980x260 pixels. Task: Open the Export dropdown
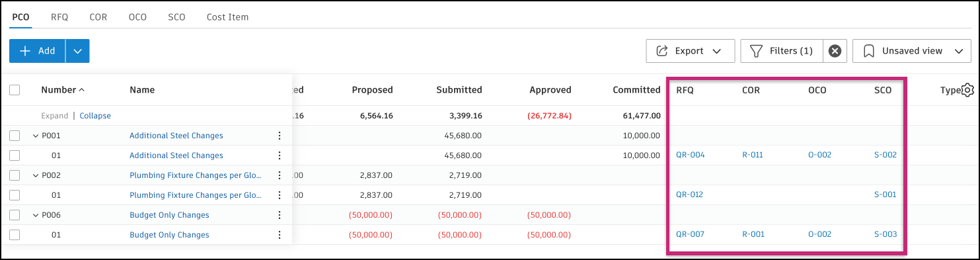click(691, 51)
